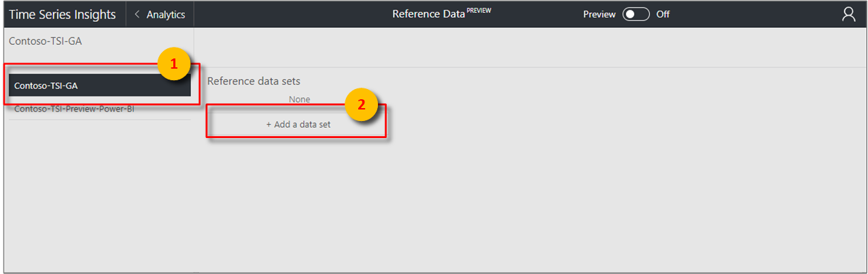Click the yellow callout badge numbered 2

tap(361, 105)
